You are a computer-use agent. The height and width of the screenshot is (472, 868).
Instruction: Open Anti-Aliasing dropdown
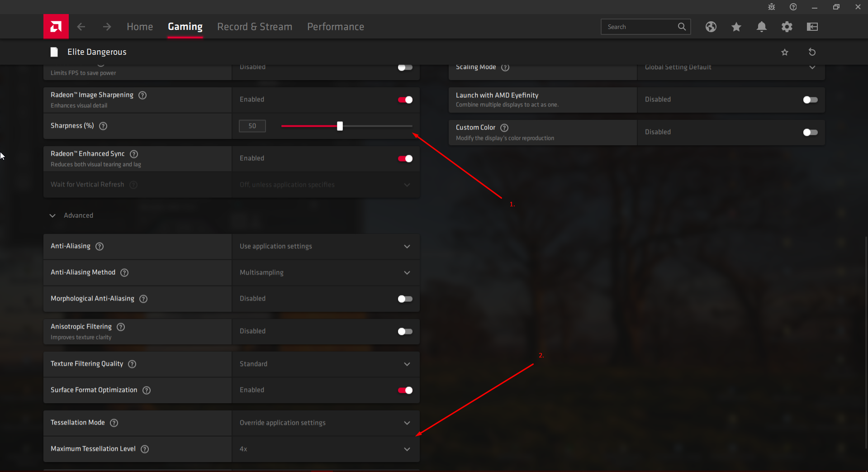click(x=326, y=246)
